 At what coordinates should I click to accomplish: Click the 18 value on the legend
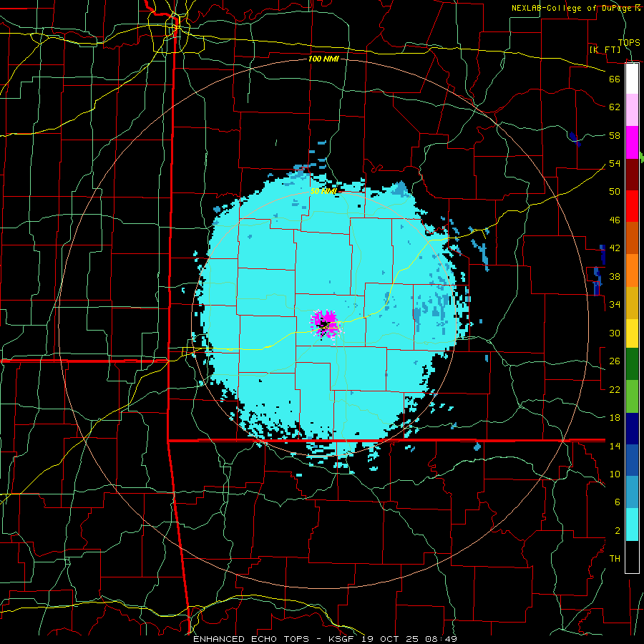(615, 418)
